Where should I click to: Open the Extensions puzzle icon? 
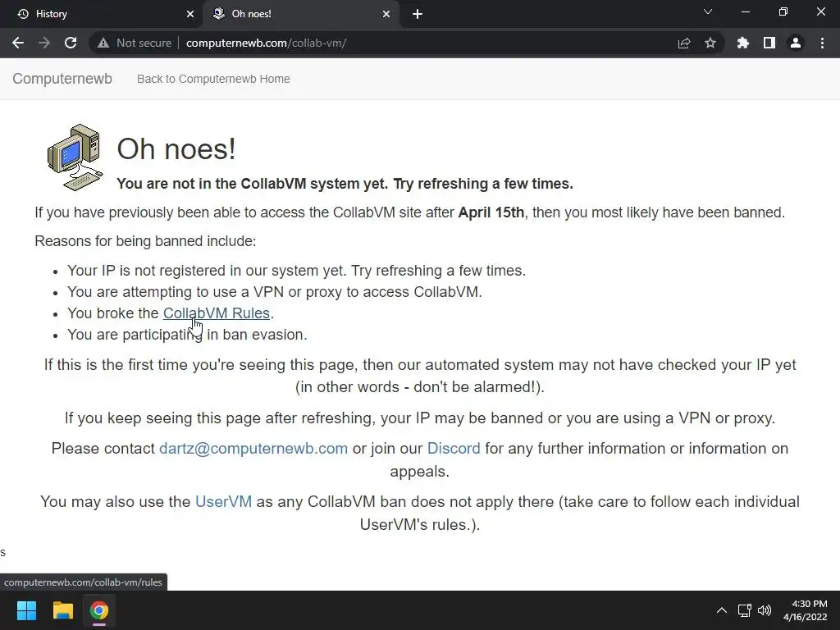point(743,43)
